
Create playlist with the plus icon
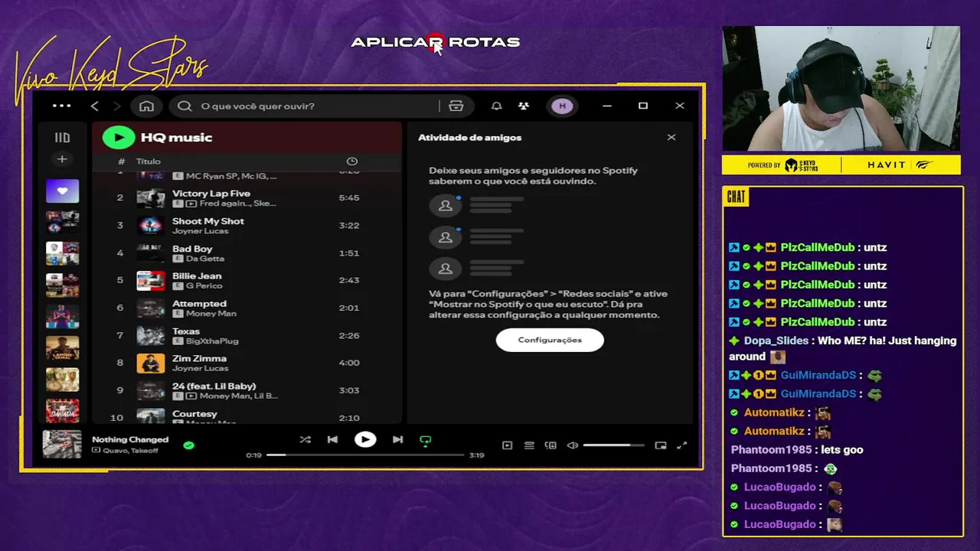(x=62, y=159)
